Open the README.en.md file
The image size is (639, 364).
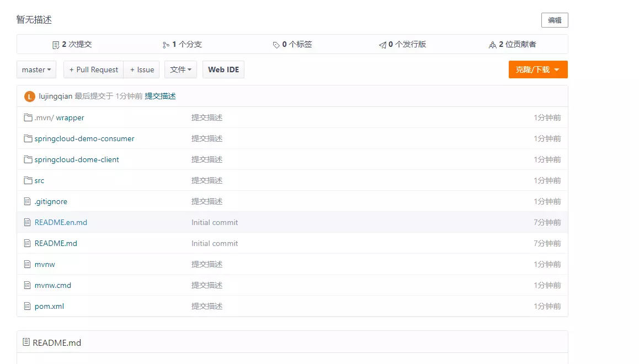tap(61, 222)
